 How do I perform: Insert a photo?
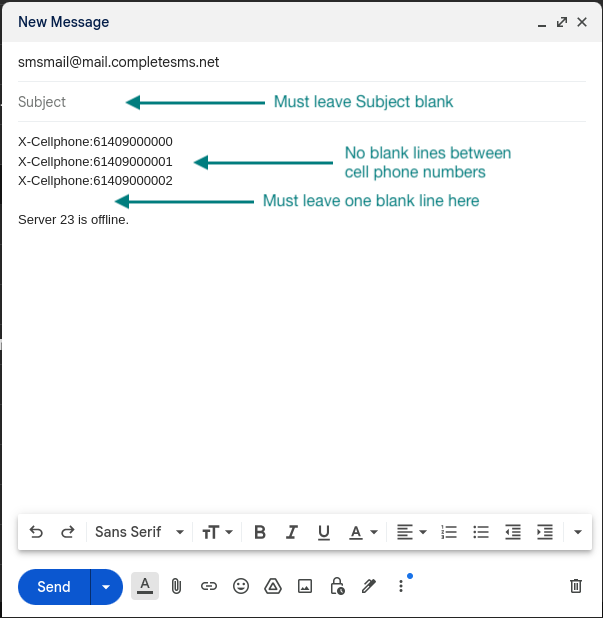pyautogui.click(x=305, y=586)
